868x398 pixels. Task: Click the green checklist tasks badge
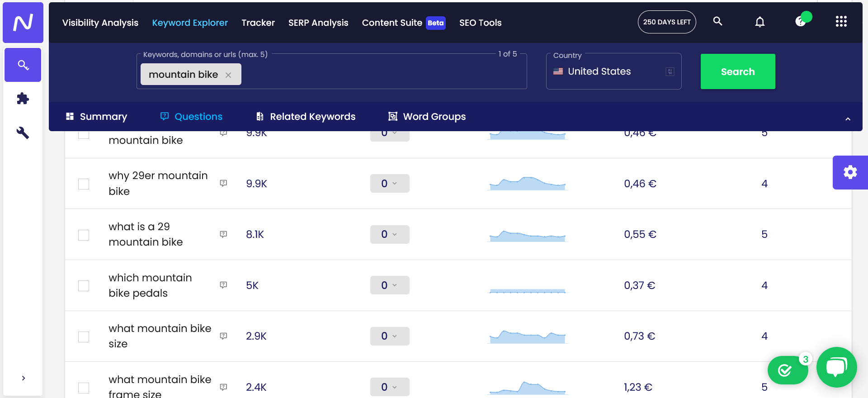click(787, 370)
